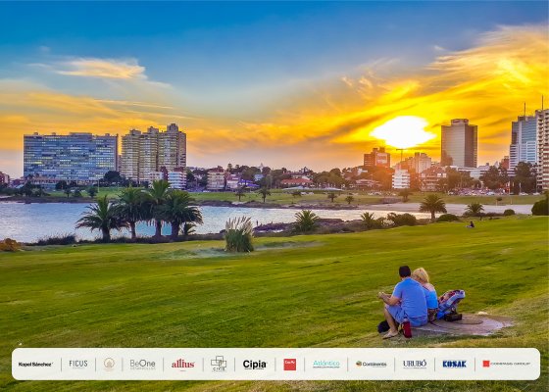The width and height of the screenshot is (549, 392).
Task: Click the Continente logo
Action: [x=372, y=364]
